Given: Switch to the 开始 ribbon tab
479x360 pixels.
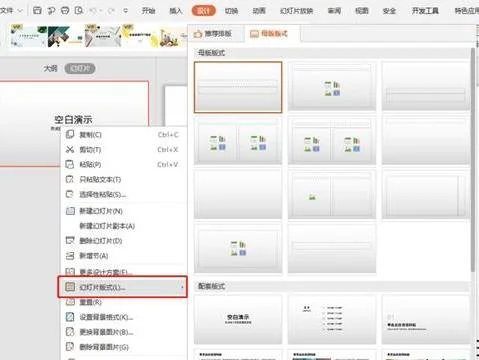Looking at the screenshot, I should coord(148,11).
